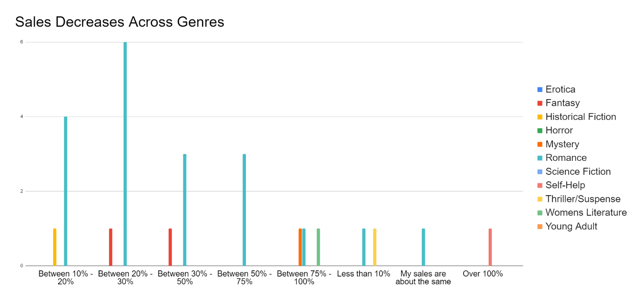Click the 'My sales are about the same' axis label
The width and height of the screenshot is (644, 301).
(x=423, y=278)
